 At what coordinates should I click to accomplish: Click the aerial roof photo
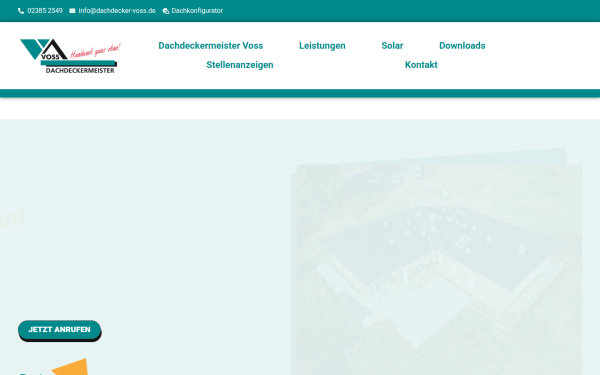[x=439, y=270]
